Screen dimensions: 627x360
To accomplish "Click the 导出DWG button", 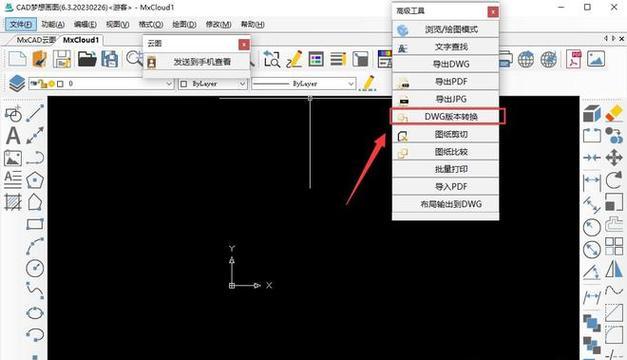I will click(445, 64).
